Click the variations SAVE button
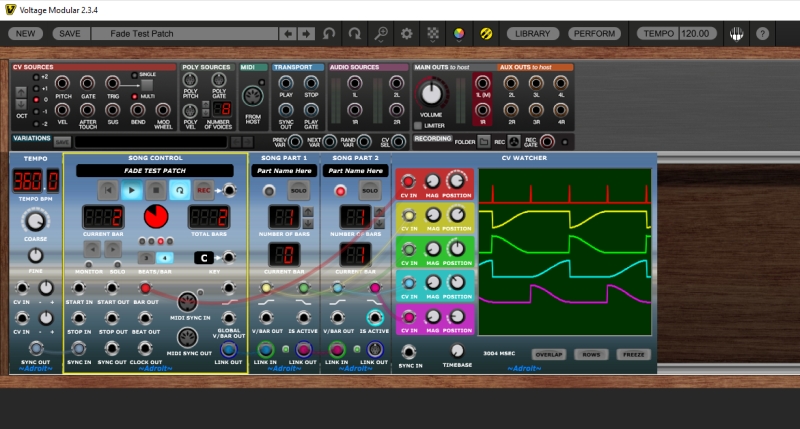 (x=62, y=142)
